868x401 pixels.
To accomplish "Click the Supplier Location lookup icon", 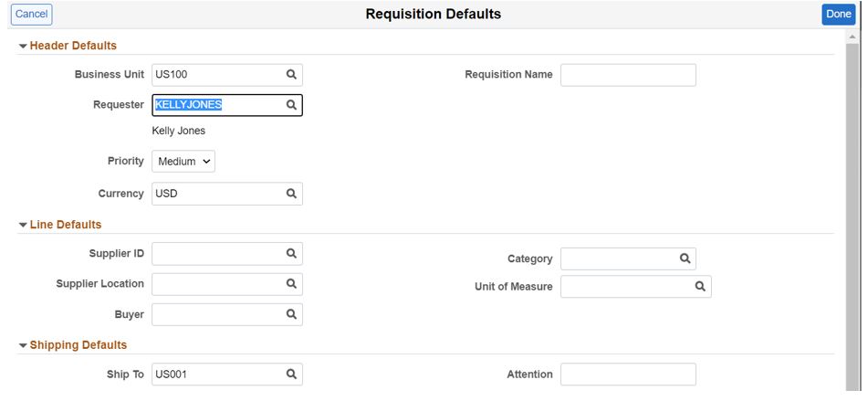I will pos(291,284).
